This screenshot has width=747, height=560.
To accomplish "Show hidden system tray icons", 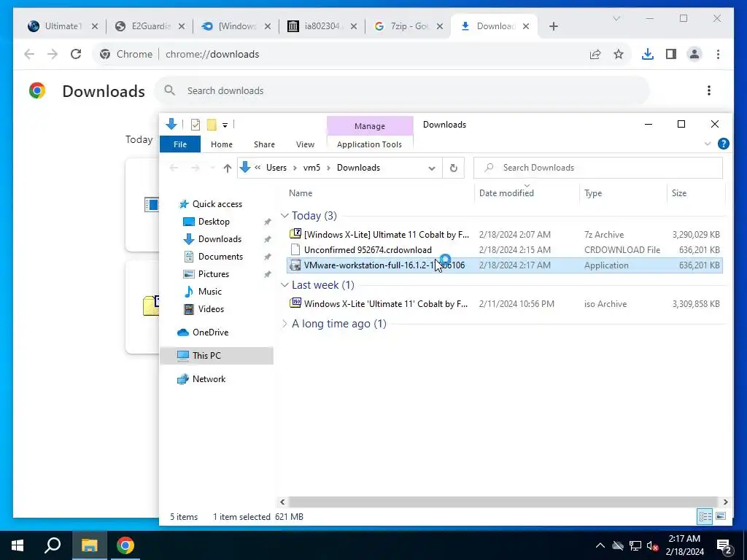I will pyautogui.click(x=600, y=545).
